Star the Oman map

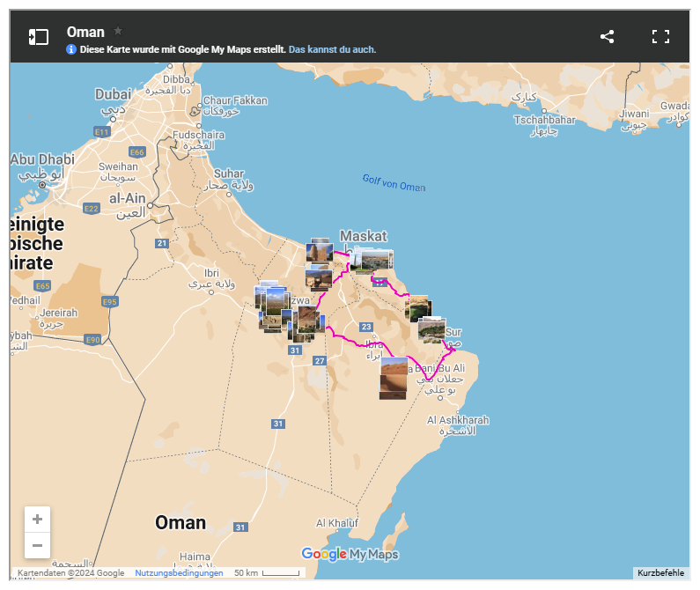118,31
